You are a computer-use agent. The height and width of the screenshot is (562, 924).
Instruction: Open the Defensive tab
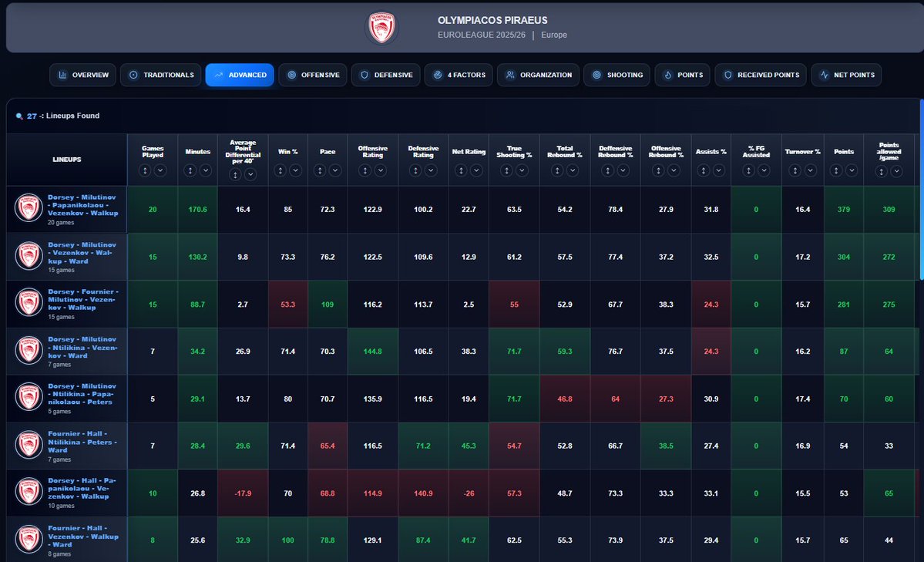[385, 75]
